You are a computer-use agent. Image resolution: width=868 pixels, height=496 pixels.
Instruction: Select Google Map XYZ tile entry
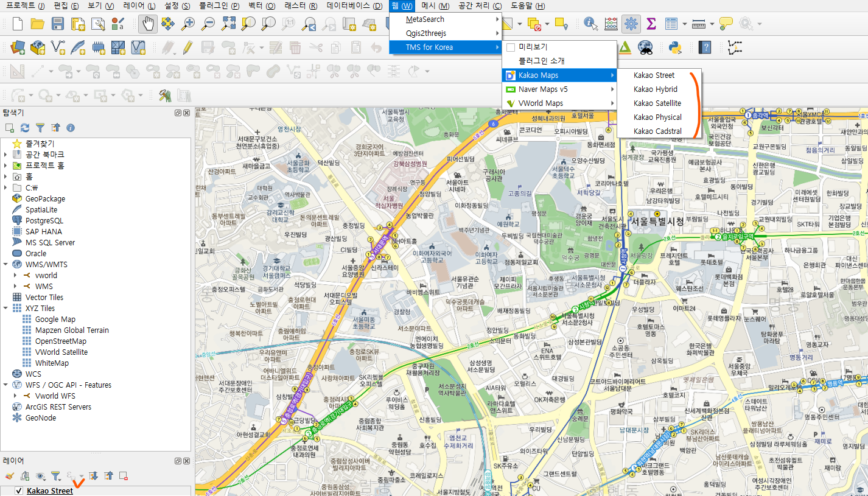pos(55,319)
